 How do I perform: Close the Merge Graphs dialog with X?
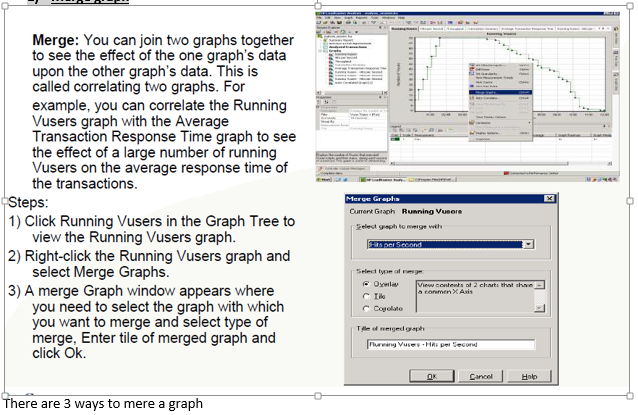549,199
